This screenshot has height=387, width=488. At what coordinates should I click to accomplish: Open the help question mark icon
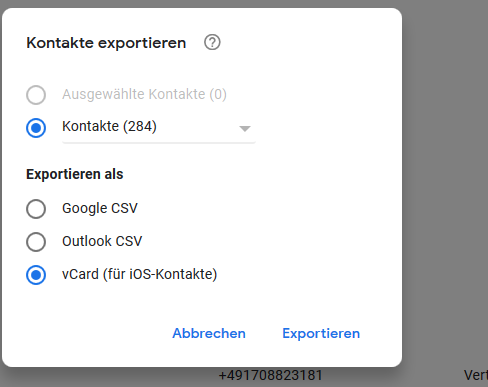click(x=212, y=43)
